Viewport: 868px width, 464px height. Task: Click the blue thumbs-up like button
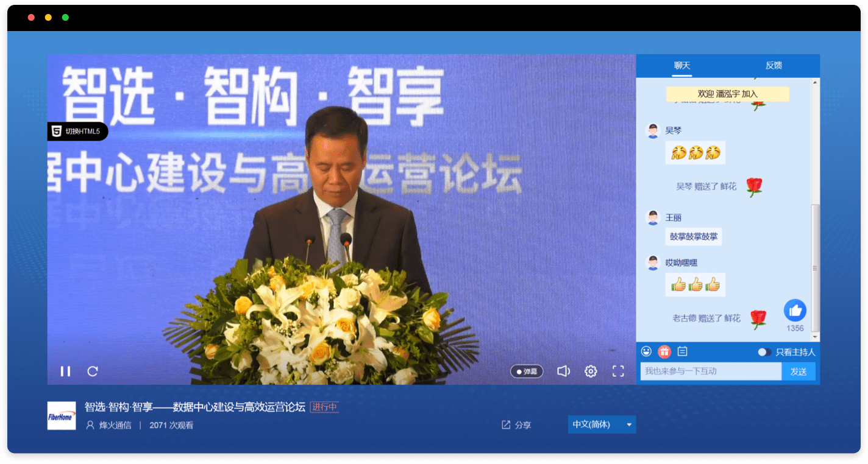[x=795, y=311]
